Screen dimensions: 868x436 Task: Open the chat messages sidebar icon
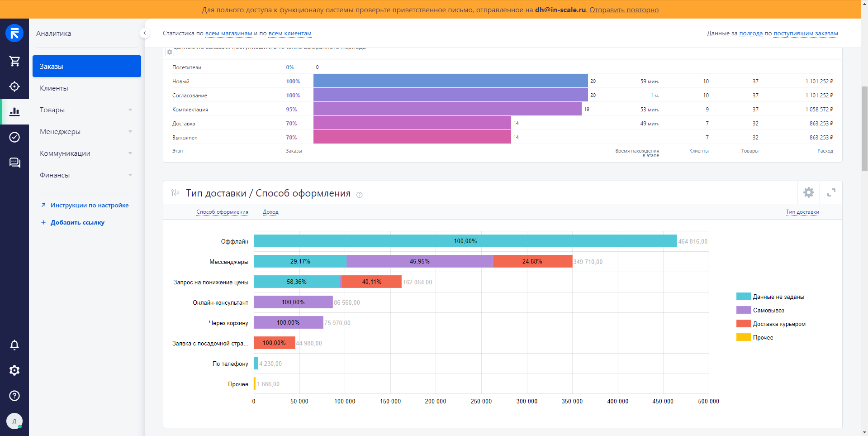point(14,163)
